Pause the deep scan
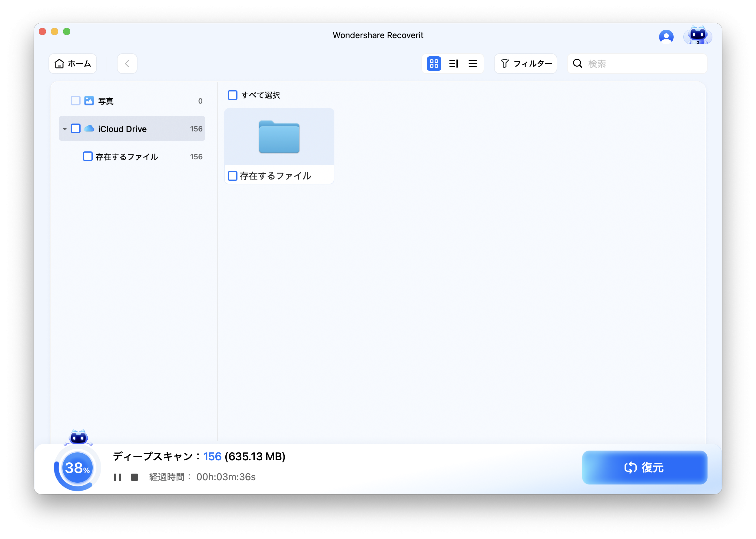This screenshot has width=756, height=539. [118, 477]
